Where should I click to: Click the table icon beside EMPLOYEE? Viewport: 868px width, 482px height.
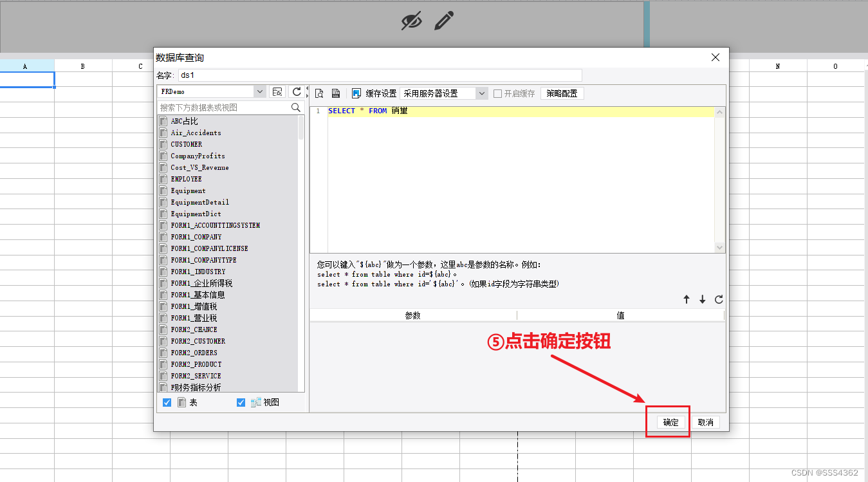[x=163, y=179]
